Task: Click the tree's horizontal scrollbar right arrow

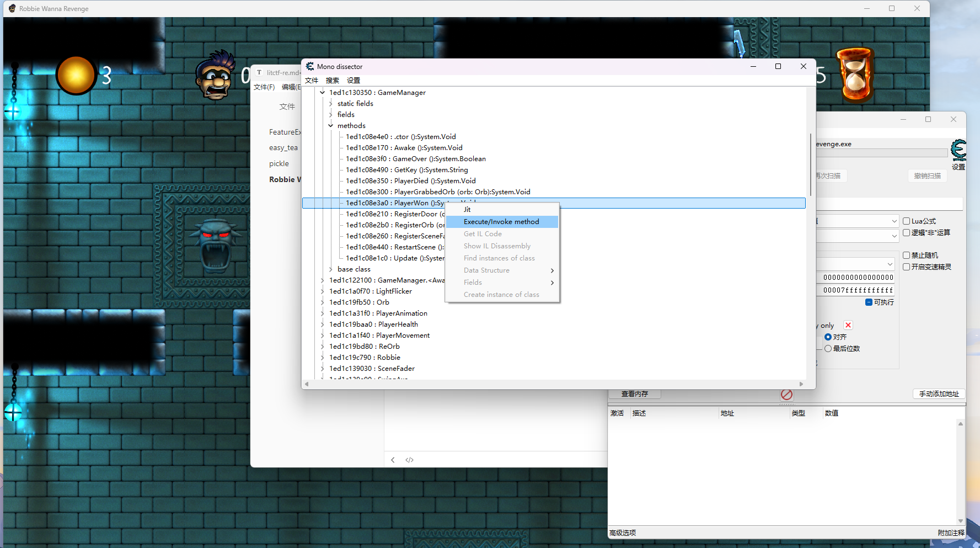Action: [x=801, y=384]
